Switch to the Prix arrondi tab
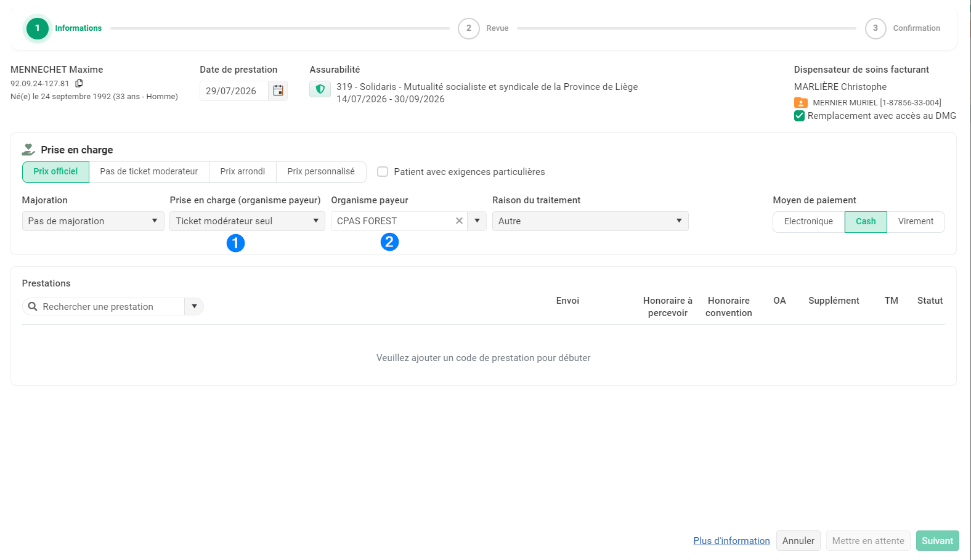This screenshot has height=560, width=971. pos(243,172)
